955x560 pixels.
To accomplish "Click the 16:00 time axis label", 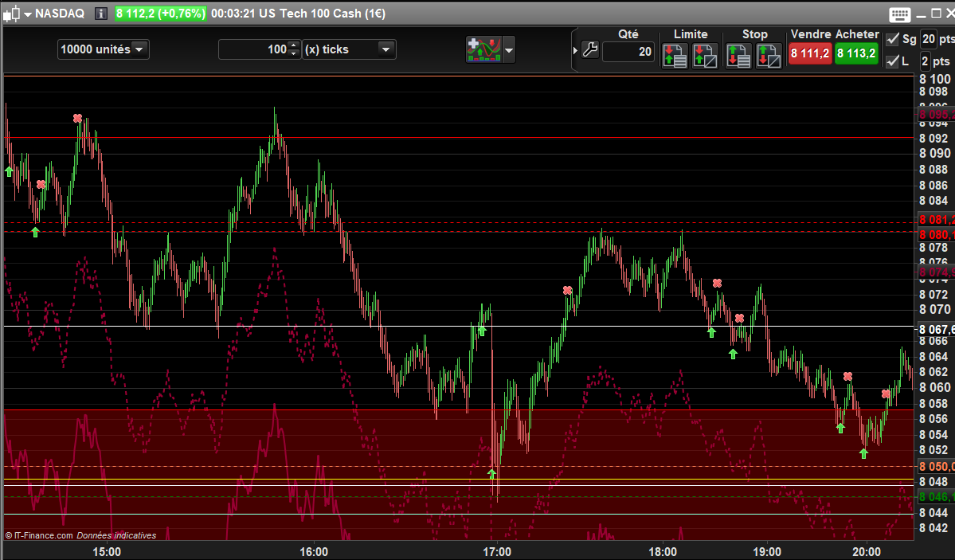I will pos(314,551).
